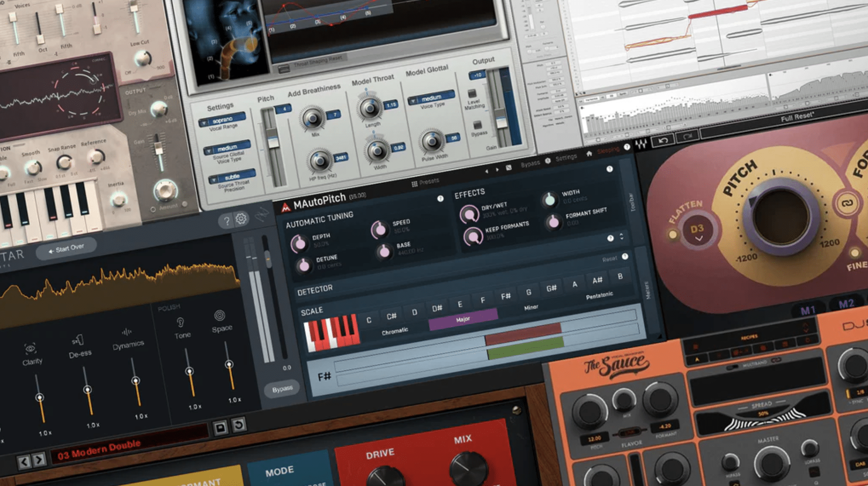868x486 pixels.
Task: Go to previous preset beside 03 Modern Double
Action: (x=24, y=462)
